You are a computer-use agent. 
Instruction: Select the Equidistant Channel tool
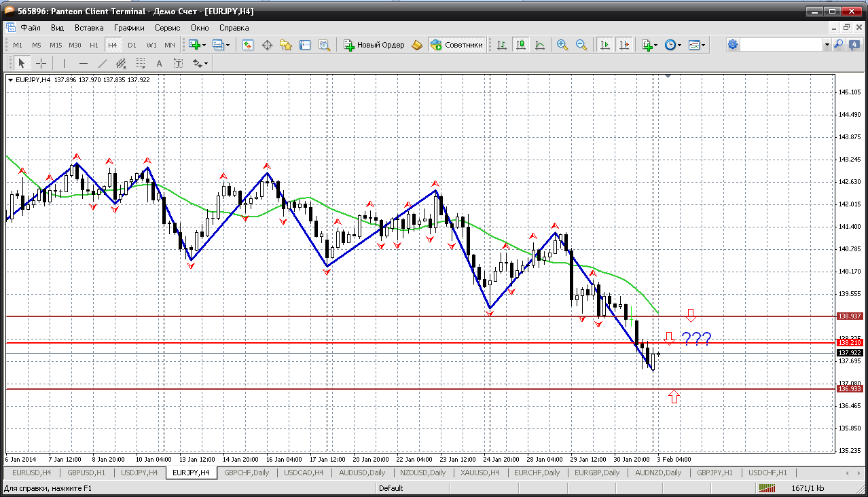[x=122, y=63]
